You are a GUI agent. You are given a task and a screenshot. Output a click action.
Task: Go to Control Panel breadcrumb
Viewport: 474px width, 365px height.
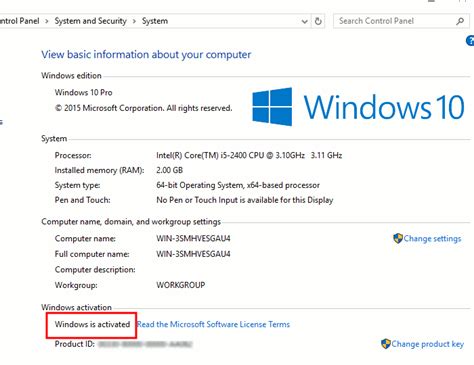(20, 21)
